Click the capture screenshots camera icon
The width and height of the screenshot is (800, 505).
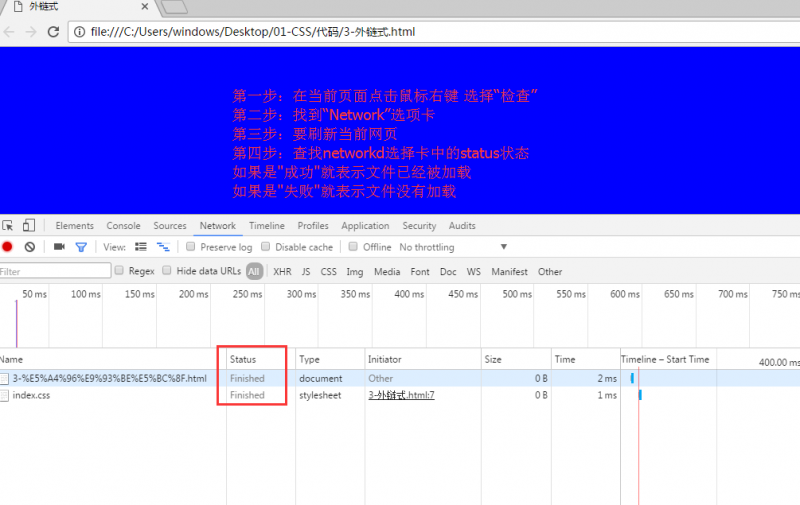[x=59, y=247]
